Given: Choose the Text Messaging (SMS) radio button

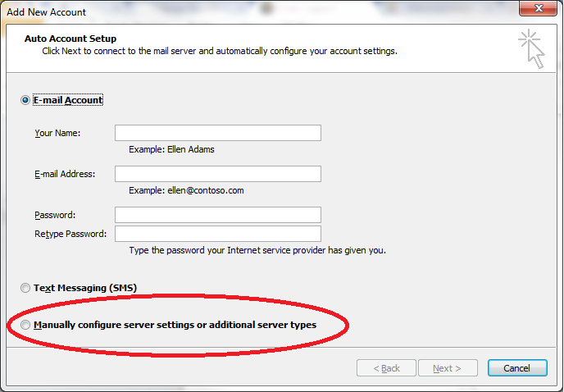Looking at the screenshot, I should pos(25,288).
